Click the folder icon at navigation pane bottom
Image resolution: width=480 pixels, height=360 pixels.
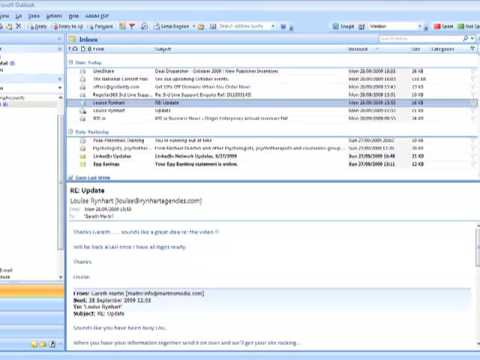pos(43,344)
